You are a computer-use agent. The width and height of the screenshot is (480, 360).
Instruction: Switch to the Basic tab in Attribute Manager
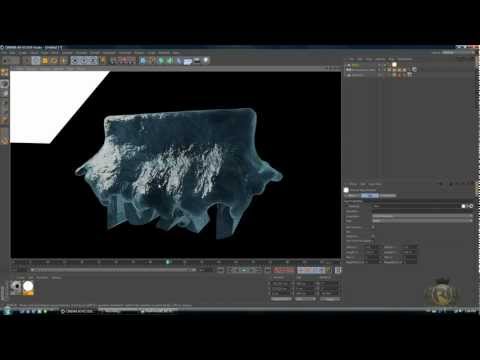(352, 195)
